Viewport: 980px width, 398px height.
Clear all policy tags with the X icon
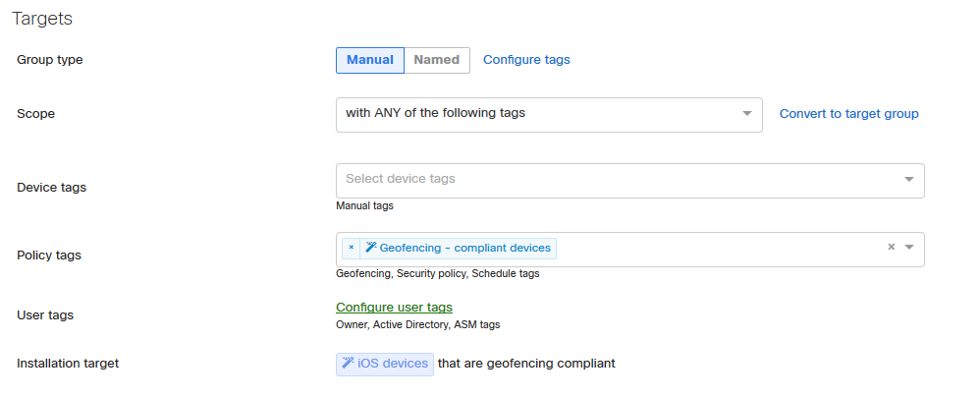click(x=892, y=247)
